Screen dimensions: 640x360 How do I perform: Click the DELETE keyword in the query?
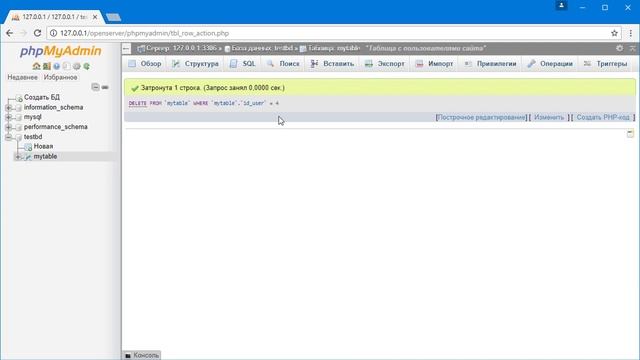[138, 103]
